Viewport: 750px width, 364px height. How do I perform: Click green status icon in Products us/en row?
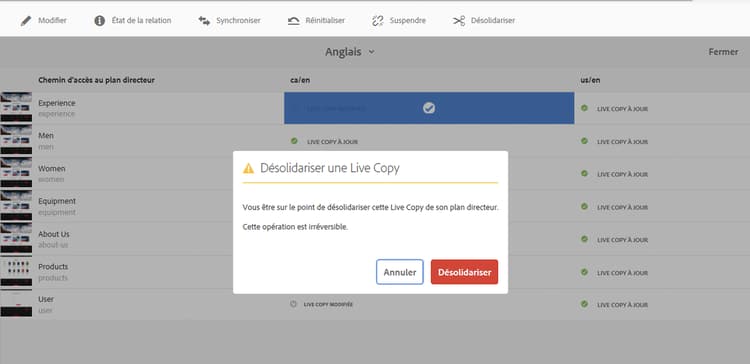pos(584,272)
